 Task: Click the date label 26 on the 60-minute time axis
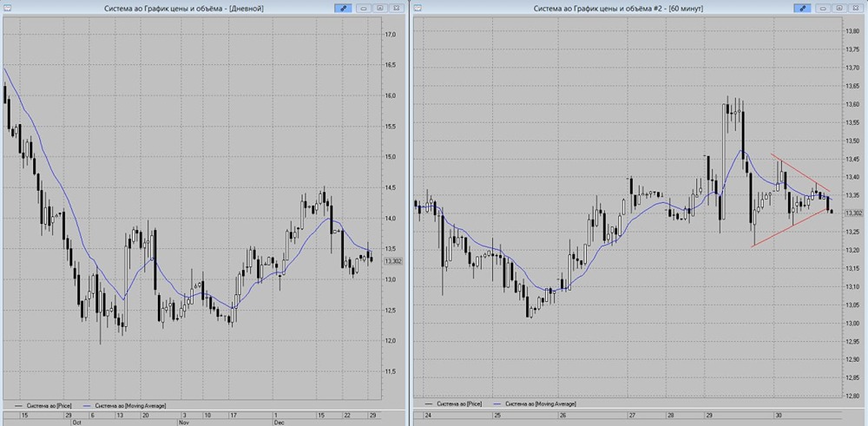562,415
